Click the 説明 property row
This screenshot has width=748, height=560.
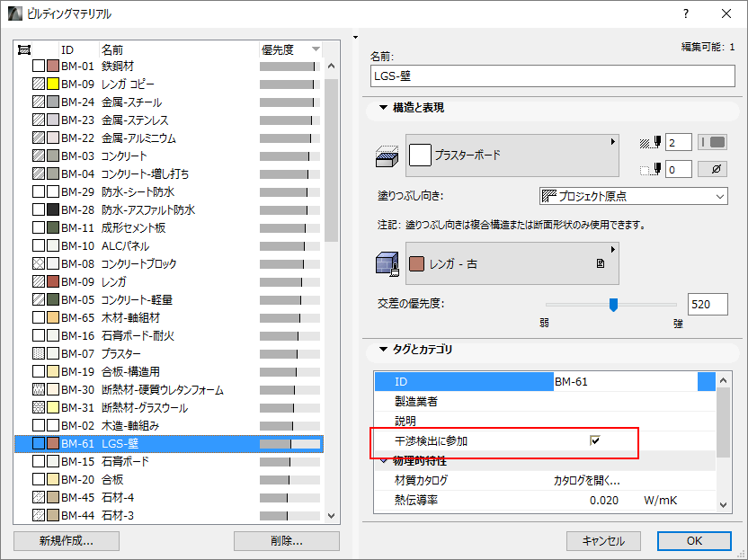[x=545, y=422]
